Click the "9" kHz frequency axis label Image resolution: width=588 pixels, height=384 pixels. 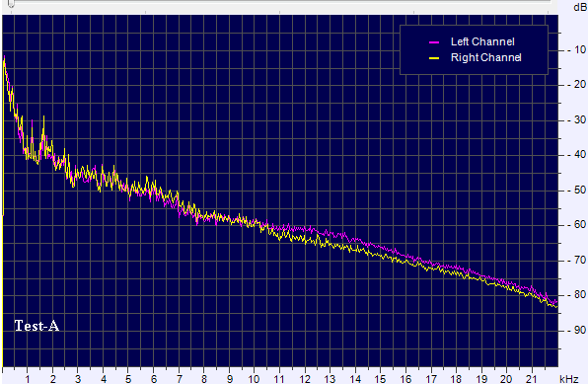click(230, 379)
